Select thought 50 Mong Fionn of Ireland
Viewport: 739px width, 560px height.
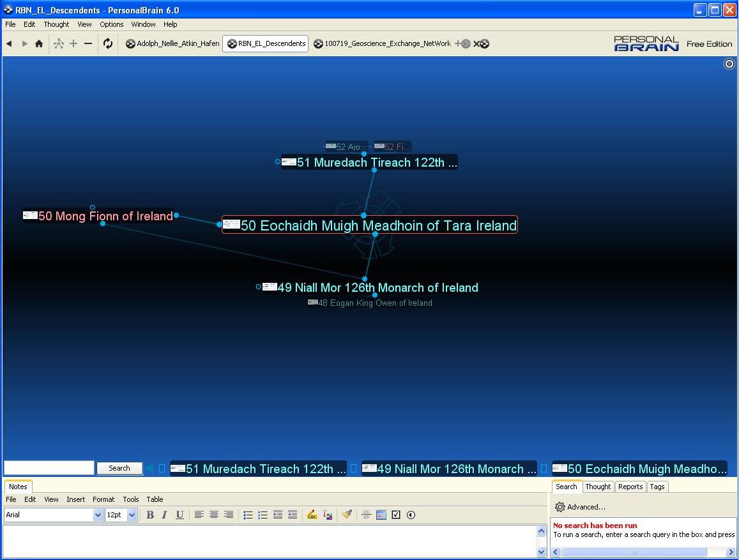98,216
